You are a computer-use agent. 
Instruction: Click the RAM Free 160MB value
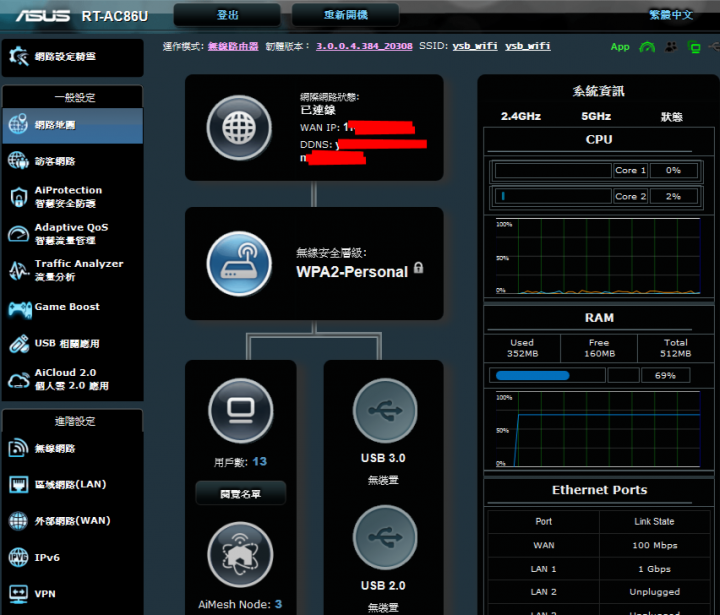coord(599,354)
